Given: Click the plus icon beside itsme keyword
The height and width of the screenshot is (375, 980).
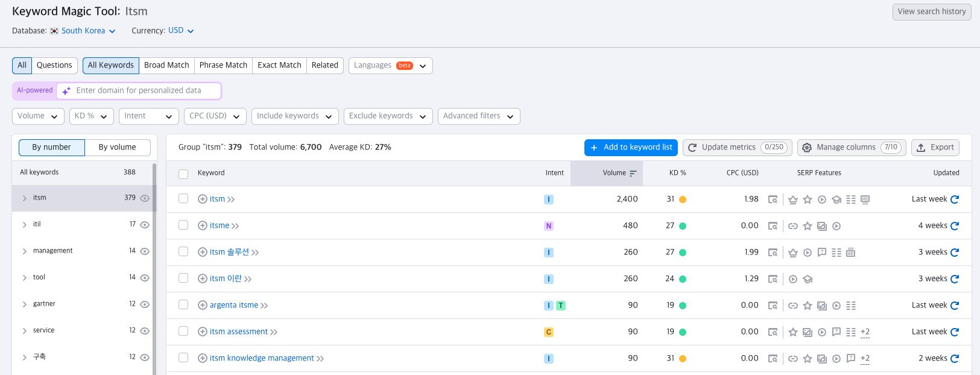Looking at the screenshot, I should pyautogui.click(x=203, y=225).
